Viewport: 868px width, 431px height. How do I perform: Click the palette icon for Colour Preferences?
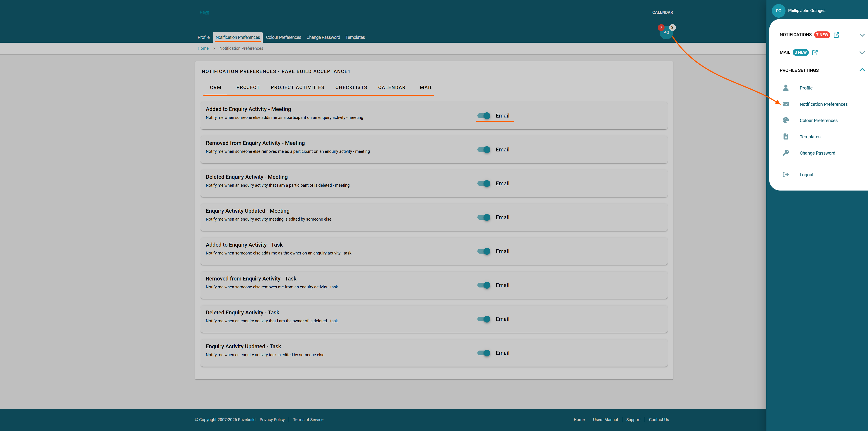tap(785, 120)
